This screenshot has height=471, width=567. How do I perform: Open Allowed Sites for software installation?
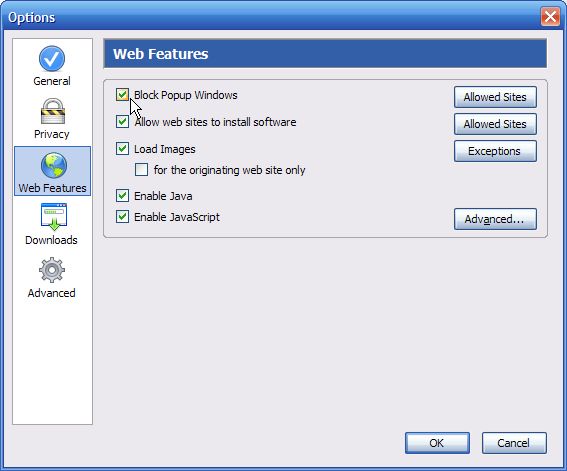click(x=495, y=124)
